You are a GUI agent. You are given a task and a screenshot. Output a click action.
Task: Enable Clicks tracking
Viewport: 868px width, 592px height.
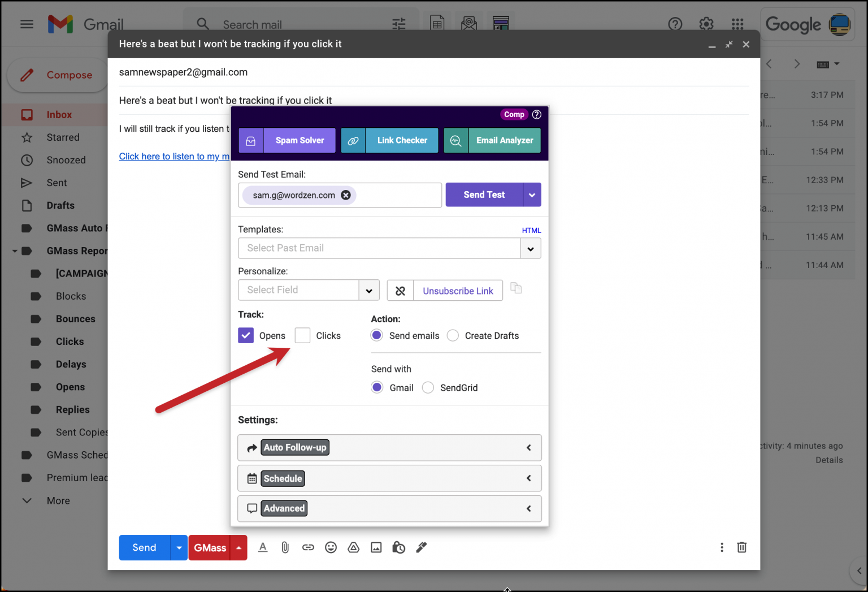(x=302, y=335)
